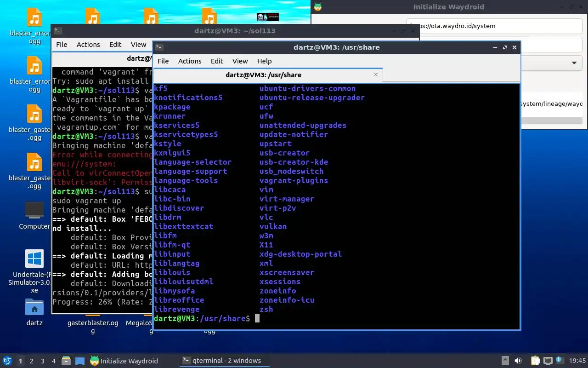
Task: Open the dropdown arrow in Waydroid window
Action: click(574, 63)
